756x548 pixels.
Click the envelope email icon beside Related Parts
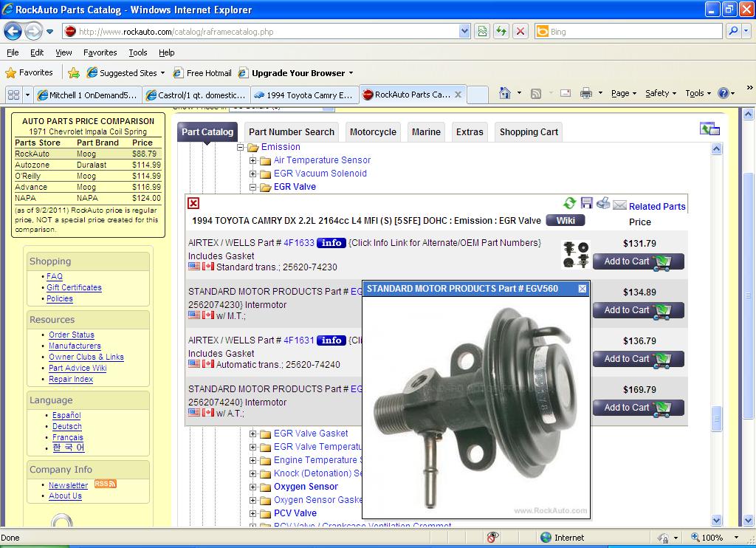(619, 205)
